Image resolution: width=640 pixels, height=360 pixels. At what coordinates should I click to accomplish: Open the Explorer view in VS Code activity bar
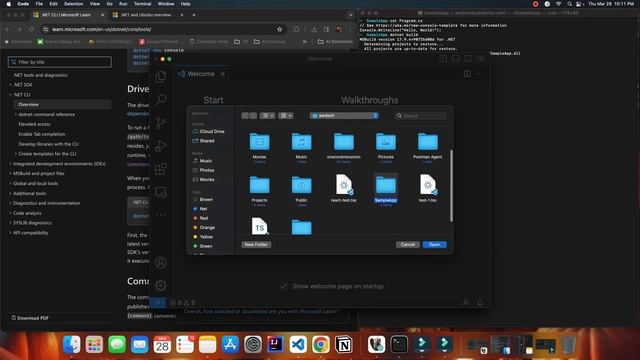161,77
